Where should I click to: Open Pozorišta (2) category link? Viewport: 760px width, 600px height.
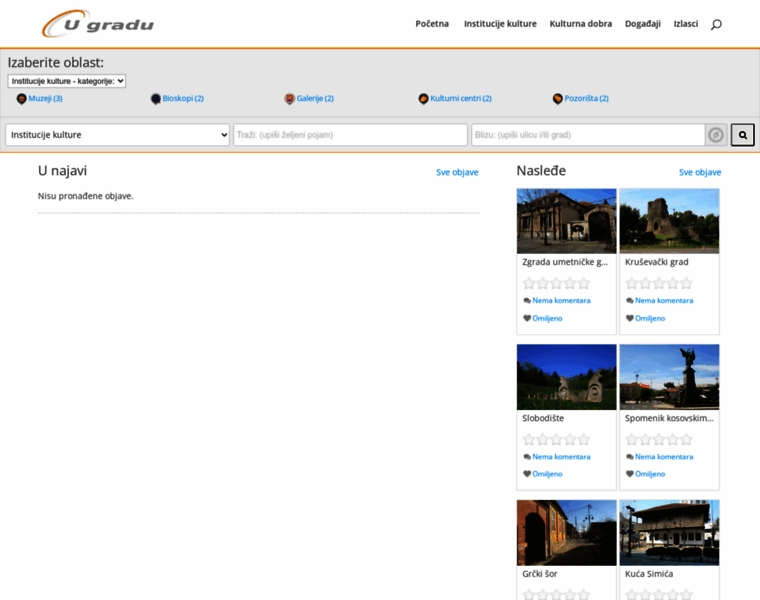[x=586, y=98]
